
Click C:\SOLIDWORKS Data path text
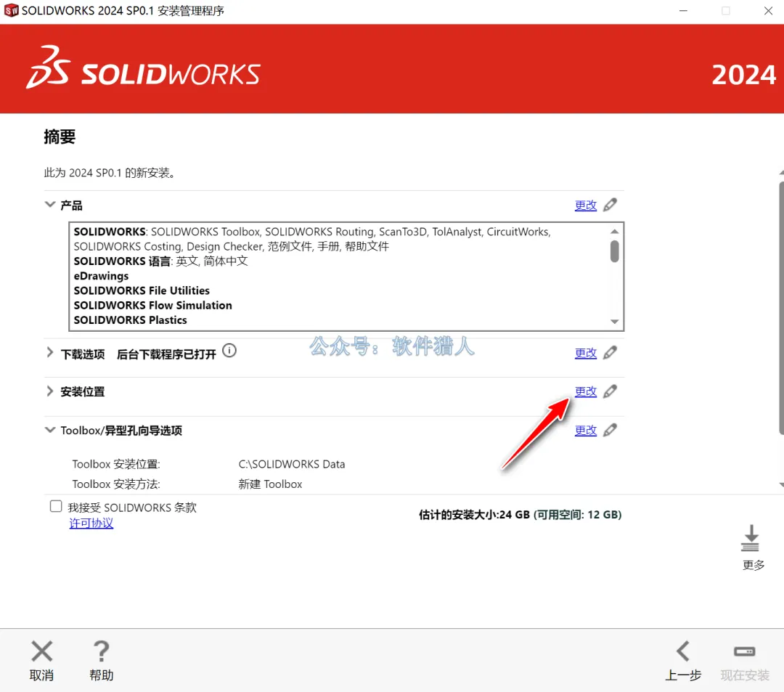[292, 464]
